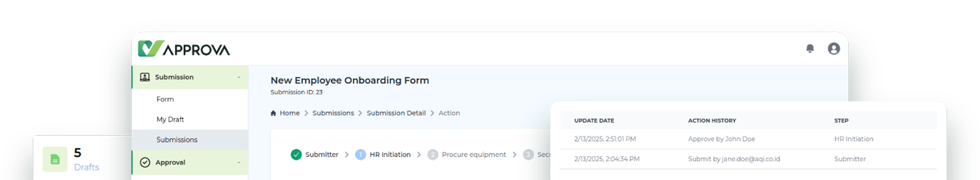
Task: Select the Approve by John Doe history row
Action: [721, 139]
